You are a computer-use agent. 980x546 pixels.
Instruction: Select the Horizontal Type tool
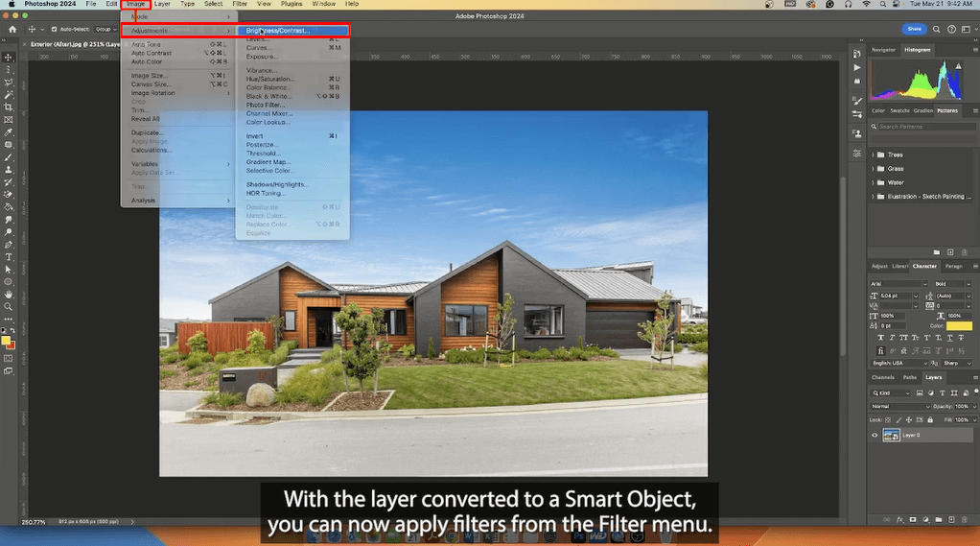coord(8,257)
